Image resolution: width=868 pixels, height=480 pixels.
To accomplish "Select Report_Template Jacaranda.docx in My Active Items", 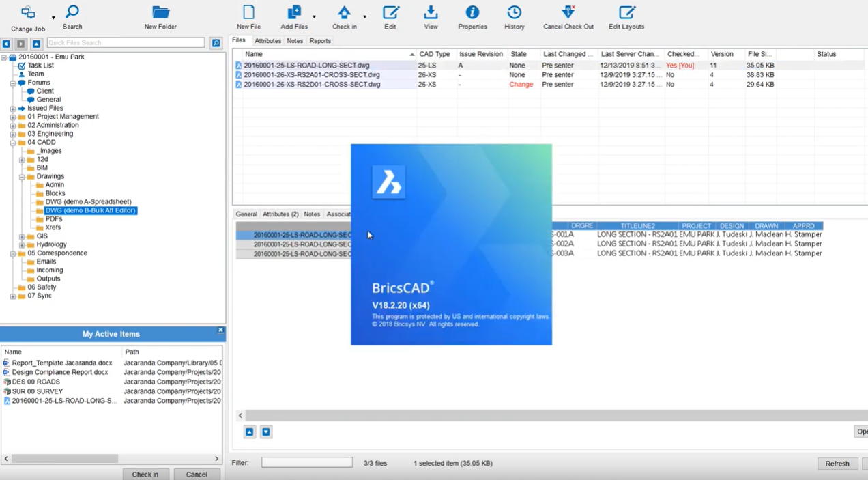I will click(62, 363).
